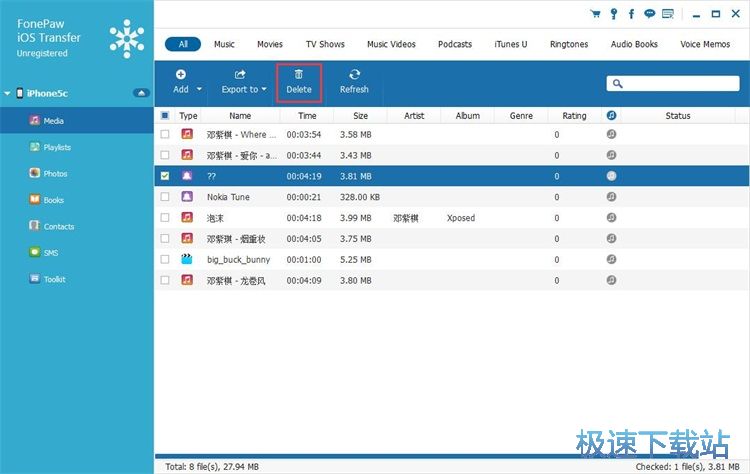Switch to the Movies tab
This screenshot has height=474, width=750.
(270, 44)
